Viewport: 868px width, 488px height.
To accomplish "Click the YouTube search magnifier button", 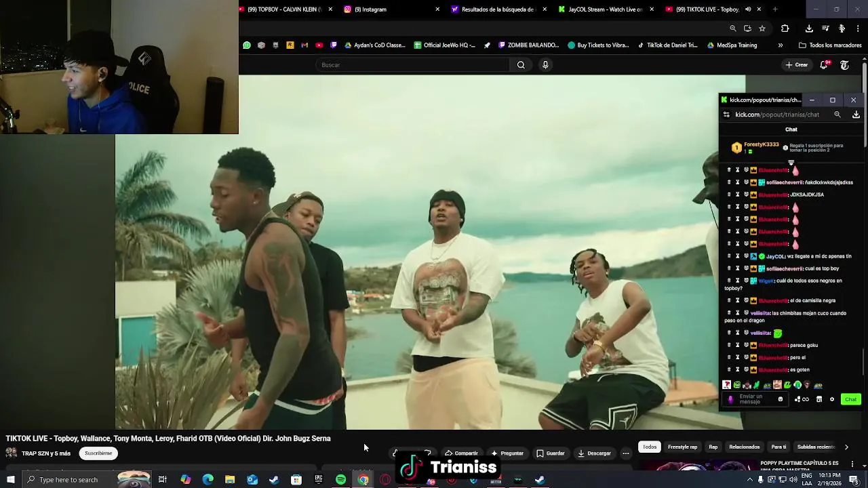I will (521, 65).
